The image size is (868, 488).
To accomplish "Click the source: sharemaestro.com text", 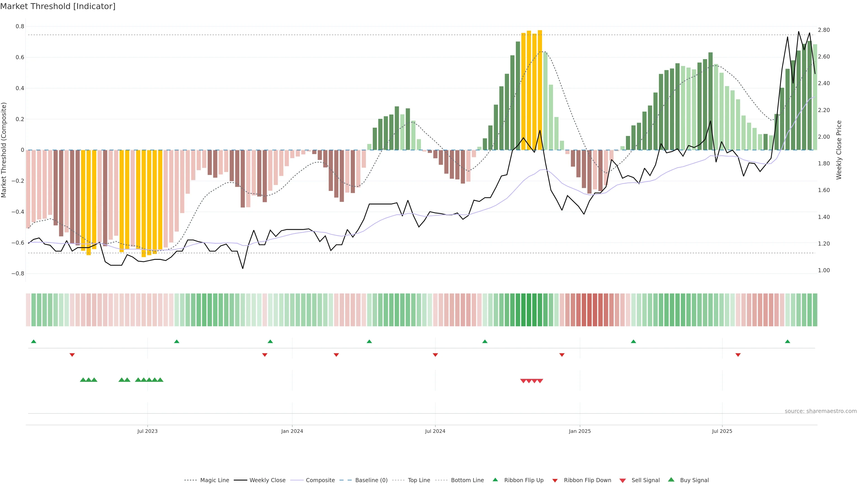I will pyautogui.click(x=821, y=411).
